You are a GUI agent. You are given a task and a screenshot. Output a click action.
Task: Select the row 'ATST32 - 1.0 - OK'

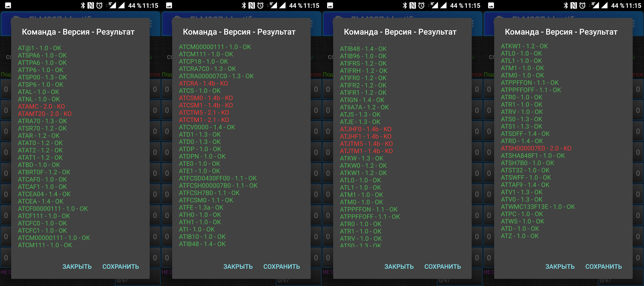525,170
